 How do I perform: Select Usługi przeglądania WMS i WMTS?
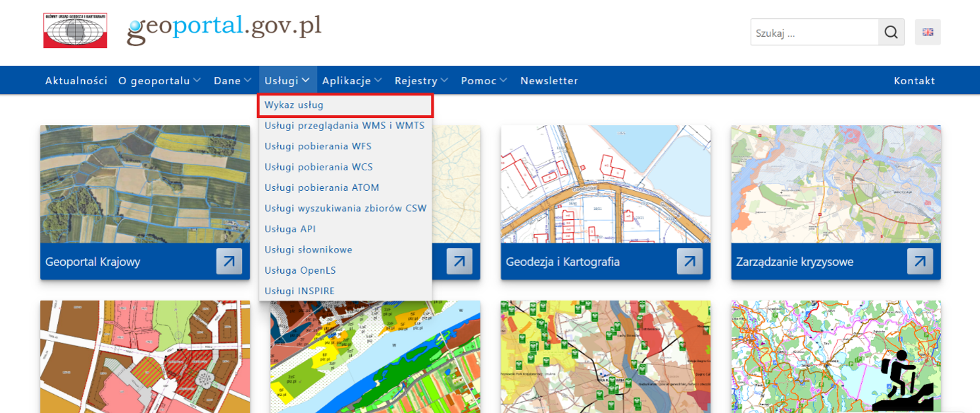tap(345, 125)
